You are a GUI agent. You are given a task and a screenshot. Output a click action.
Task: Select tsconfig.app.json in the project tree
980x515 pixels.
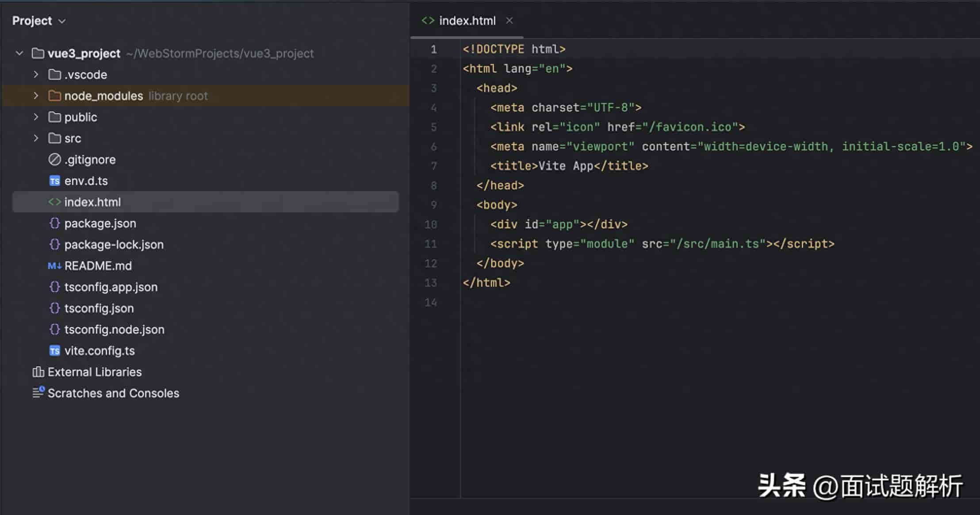(111, 287)
